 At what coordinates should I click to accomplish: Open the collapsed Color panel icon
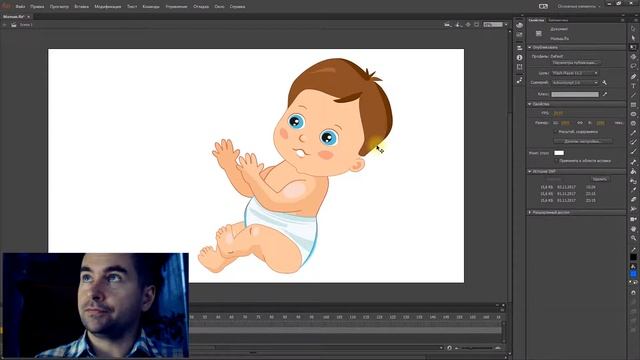coord(519,25)
